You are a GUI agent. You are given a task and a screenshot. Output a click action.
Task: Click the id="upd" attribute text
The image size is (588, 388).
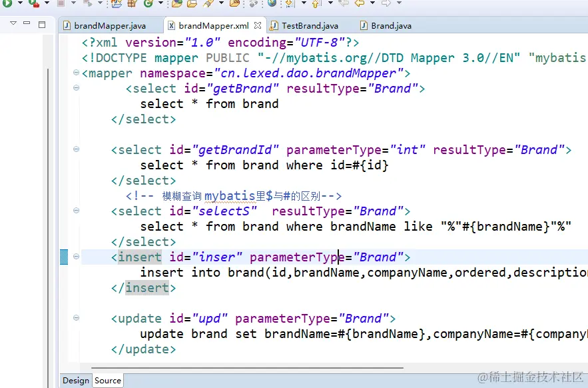click(198, 319)
